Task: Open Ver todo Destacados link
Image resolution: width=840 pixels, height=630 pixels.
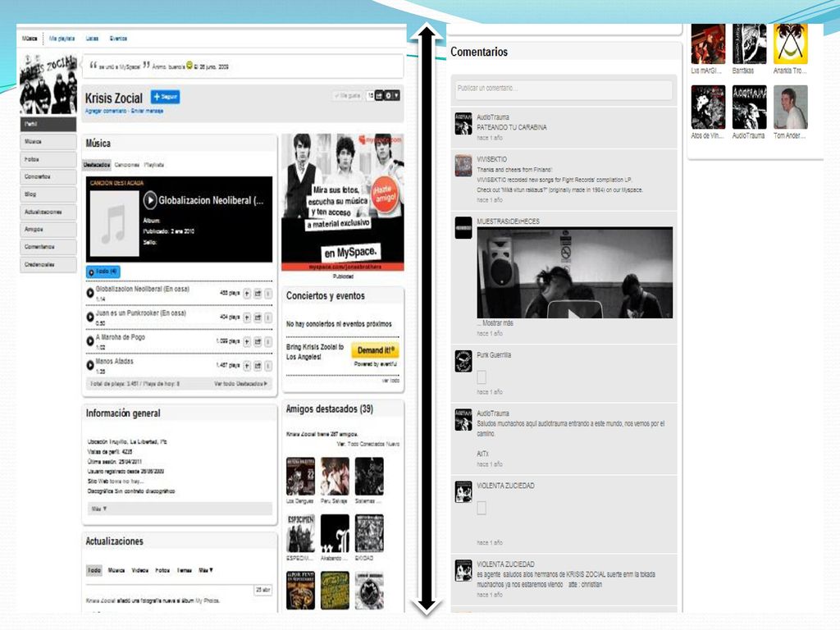Action: click(x=240, y=384)
